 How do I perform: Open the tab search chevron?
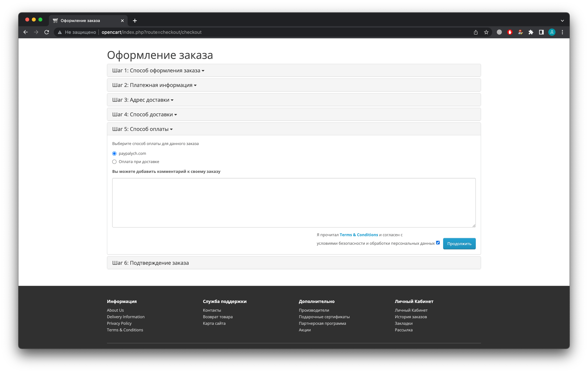click(562, 21)
